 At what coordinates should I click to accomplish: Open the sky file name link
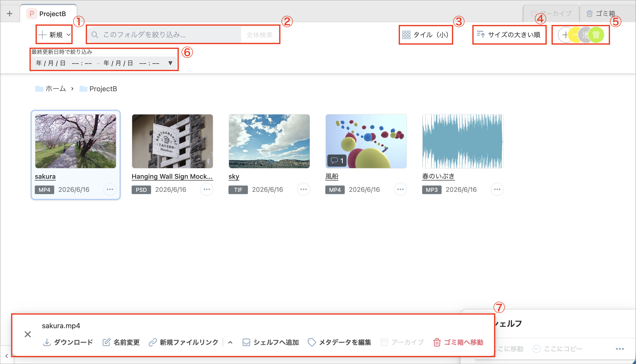[x=234, y=176]
